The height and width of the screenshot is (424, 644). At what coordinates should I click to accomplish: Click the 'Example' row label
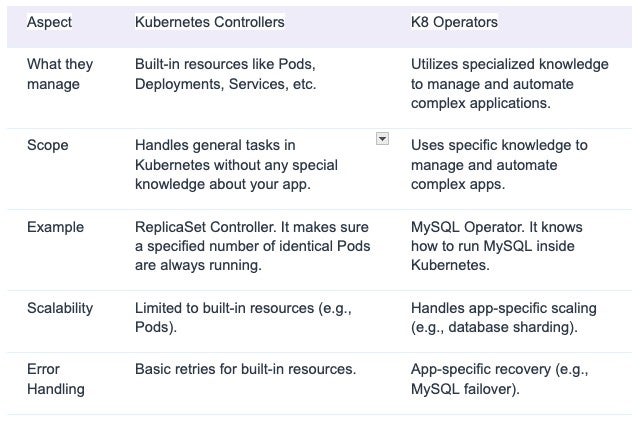55,227
